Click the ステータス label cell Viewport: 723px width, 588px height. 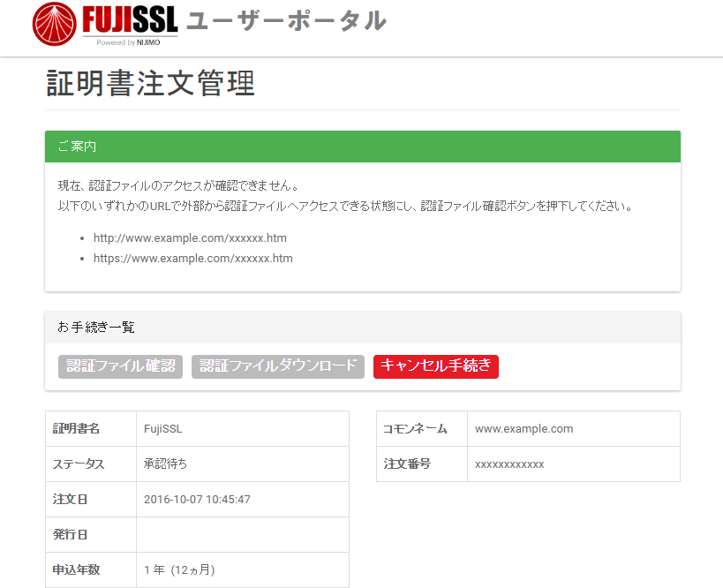pos(91,464)
